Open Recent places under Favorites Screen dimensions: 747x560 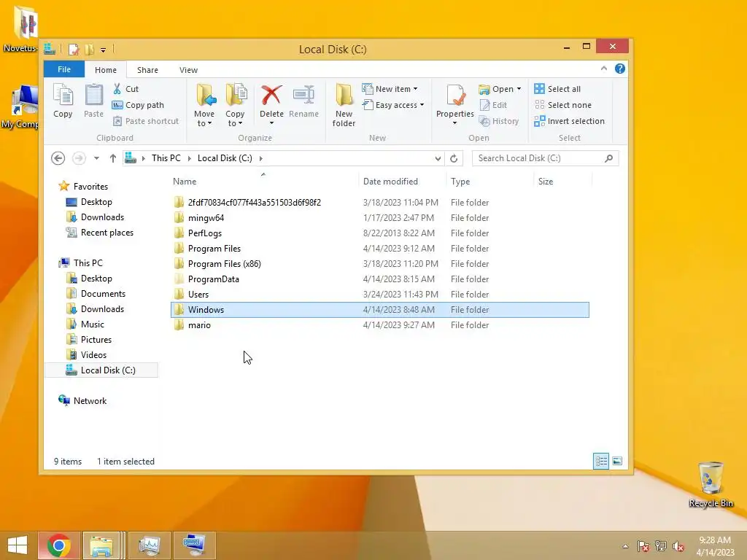coord(100,233)
